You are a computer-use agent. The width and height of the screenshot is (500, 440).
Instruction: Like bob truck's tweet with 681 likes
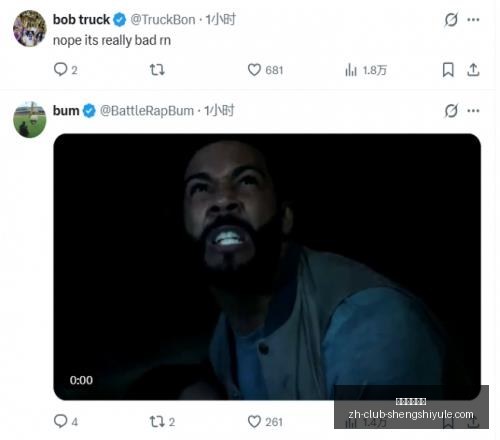[265, 70]
